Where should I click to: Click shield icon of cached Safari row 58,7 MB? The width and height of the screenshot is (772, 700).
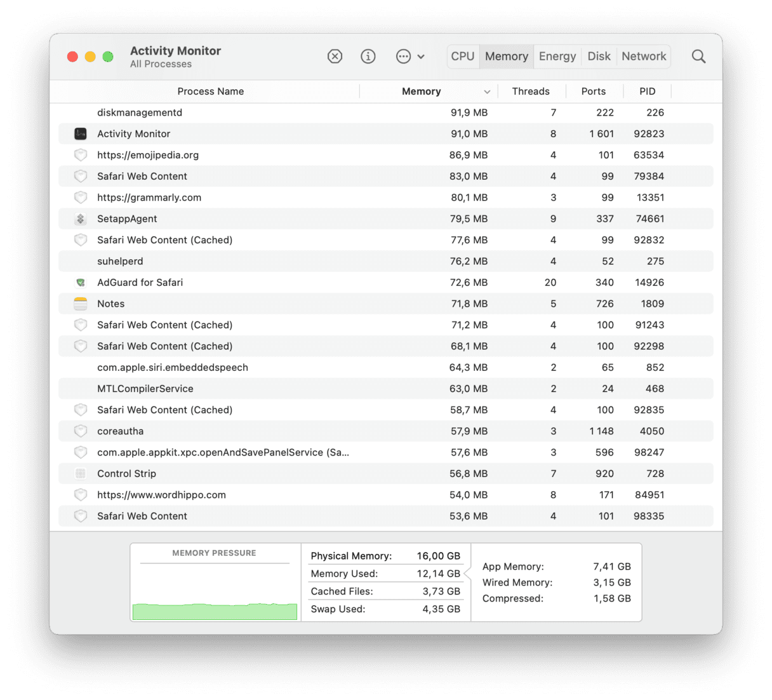tap(81, 410)
